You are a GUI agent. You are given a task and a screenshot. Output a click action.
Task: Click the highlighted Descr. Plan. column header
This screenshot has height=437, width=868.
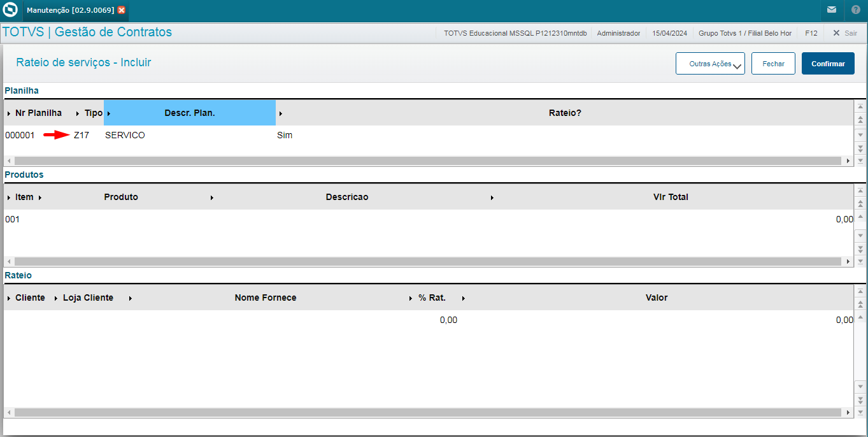click(190, 113)
